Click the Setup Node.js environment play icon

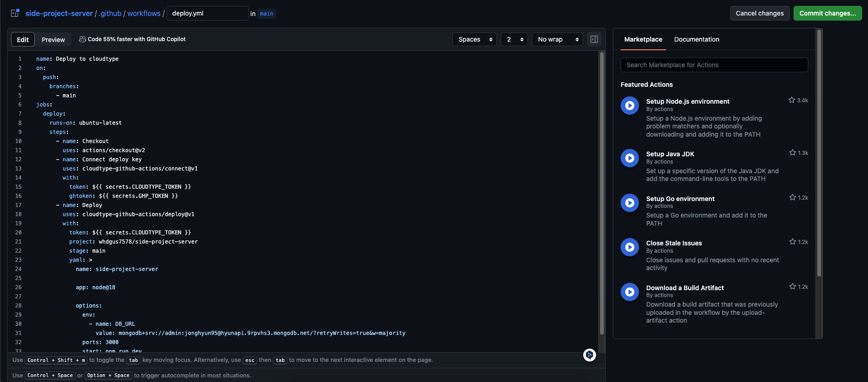630,106
